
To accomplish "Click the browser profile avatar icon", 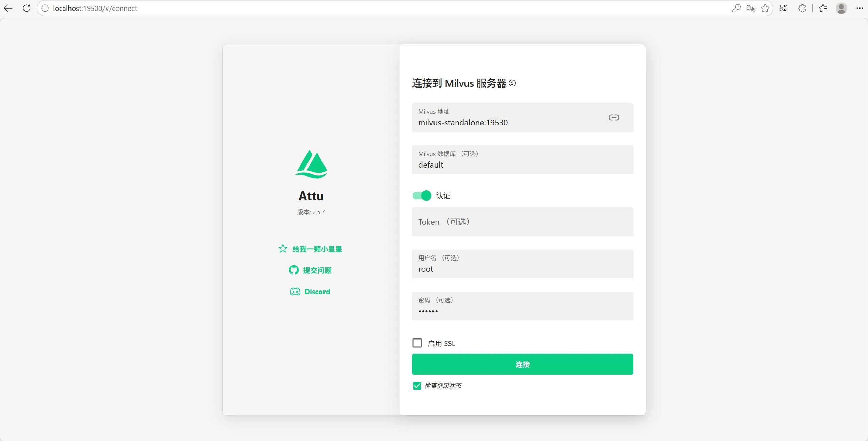I will click(841, 8).
